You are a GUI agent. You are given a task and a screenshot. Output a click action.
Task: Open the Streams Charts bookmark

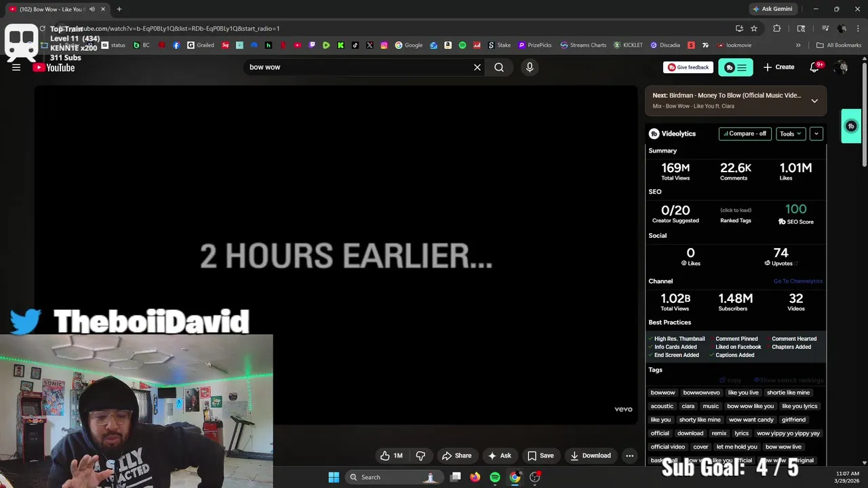click(583, 45)
